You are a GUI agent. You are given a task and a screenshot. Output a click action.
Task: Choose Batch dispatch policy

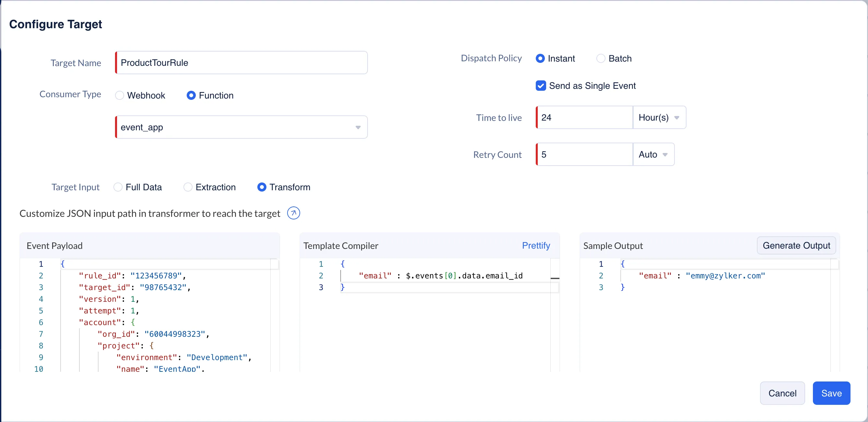tap(601, 59)
